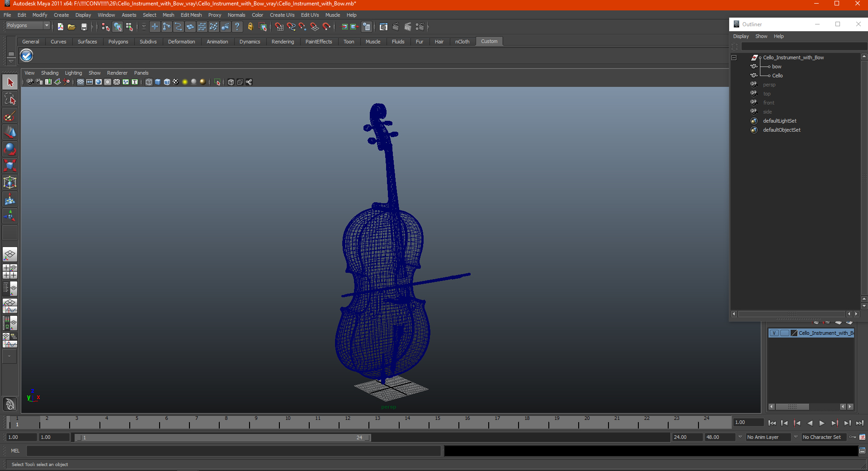Screen dimensions: 868x471
Task: Play animation backward button
Action: (810, 423)
